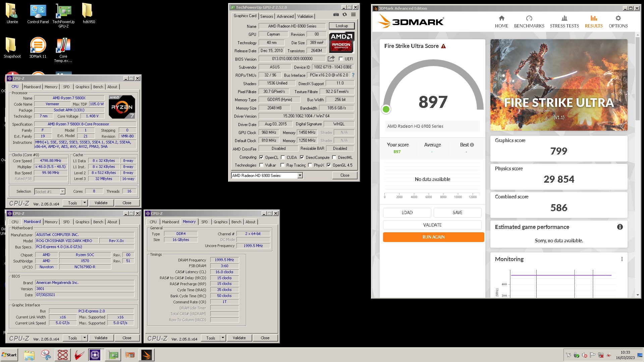Screen dimensions: 644x362
Task: Click the RUN AGAIN button
Action: tap(433, 237)
